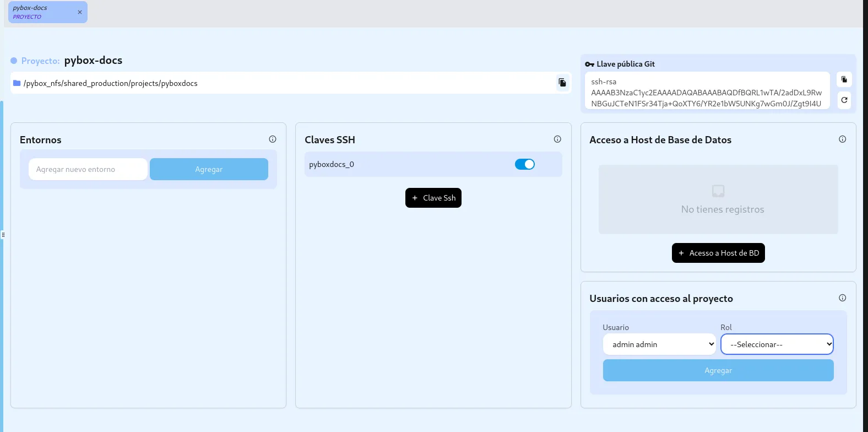This screenshot has width=868, height=432.
Task: Regenerate Git public key with refresh icon
Action: [844, 100]
